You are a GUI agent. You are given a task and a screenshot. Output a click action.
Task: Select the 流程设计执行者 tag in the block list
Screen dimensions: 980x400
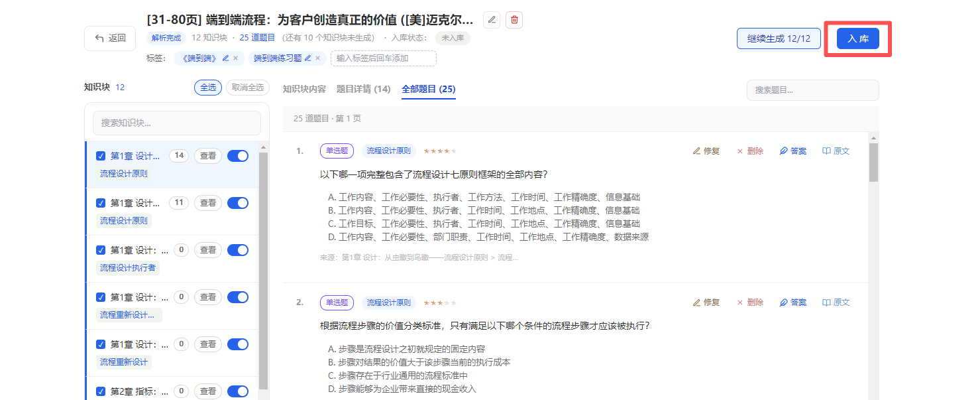128,267
